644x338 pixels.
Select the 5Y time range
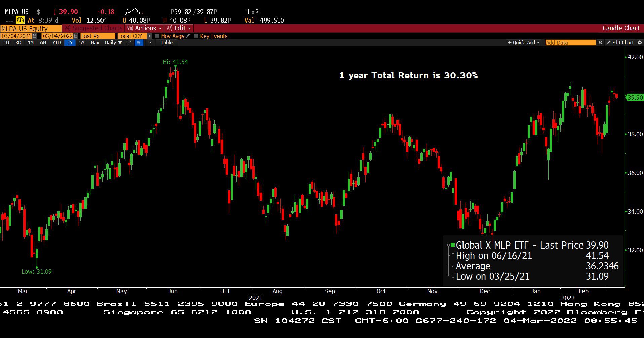[x=82, y=43]
